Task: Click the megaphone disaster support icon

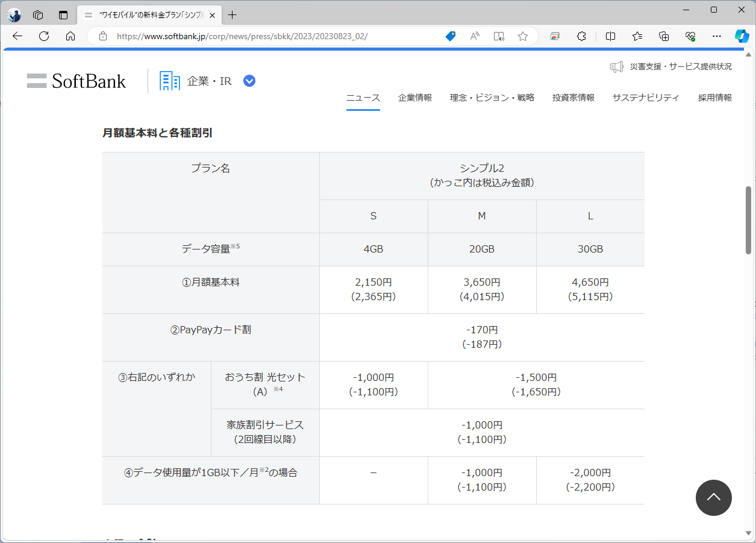Action: [x=616, y=67]
